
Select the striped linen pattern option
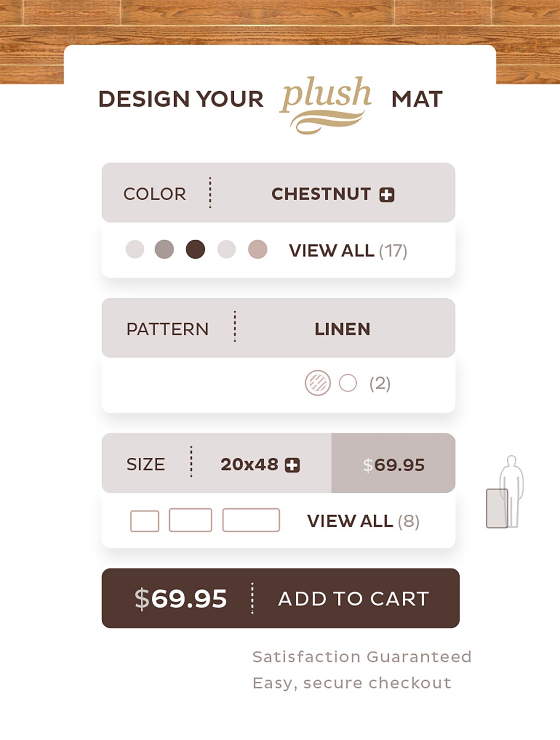[318, 383]
